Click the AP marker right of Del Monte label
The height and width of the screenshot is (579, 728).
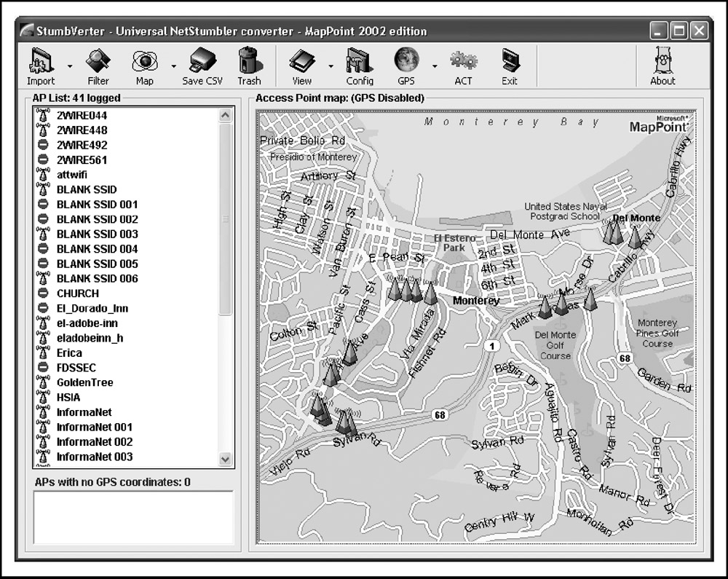click(635, 236)
